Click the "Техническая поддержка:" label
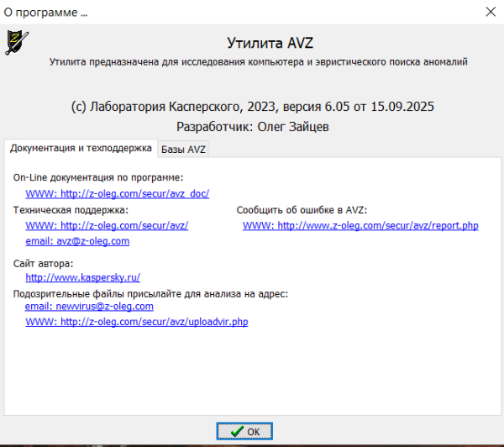This screenshot has height=447, width=504. click(x=71, y=210)
